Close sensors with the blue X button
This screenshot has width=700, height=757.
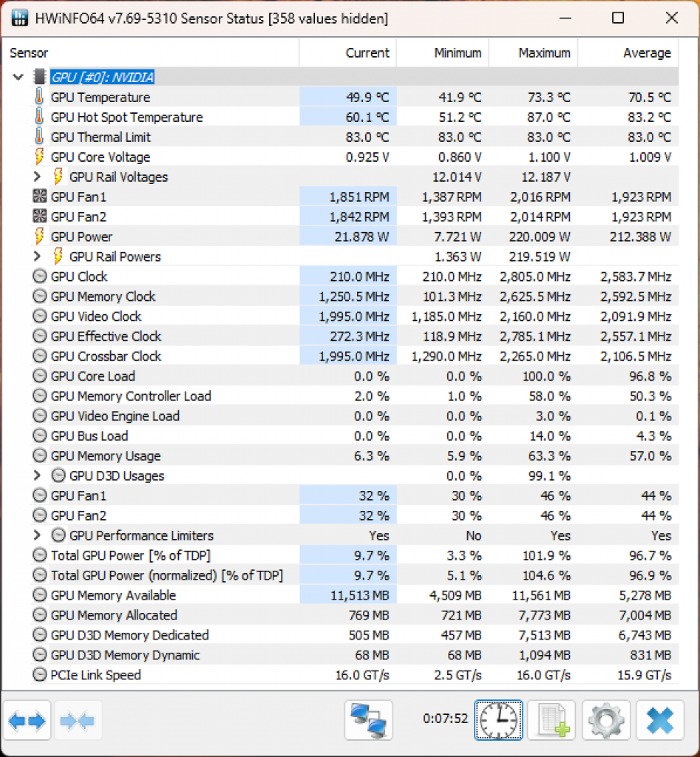point(660,720)
